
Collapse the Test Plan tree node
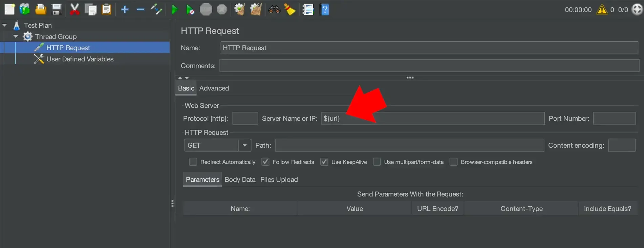[4, 25]
